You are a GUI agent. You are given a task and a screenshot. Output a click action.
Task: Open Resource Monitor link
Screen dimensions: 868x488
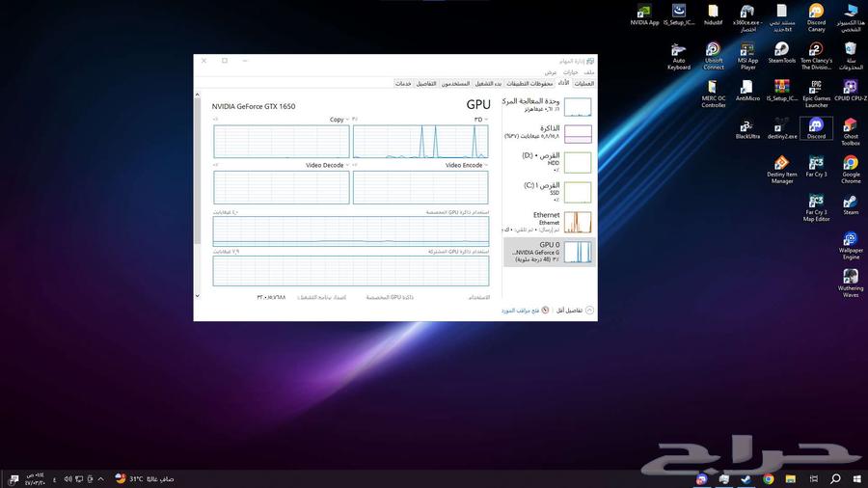525,311
